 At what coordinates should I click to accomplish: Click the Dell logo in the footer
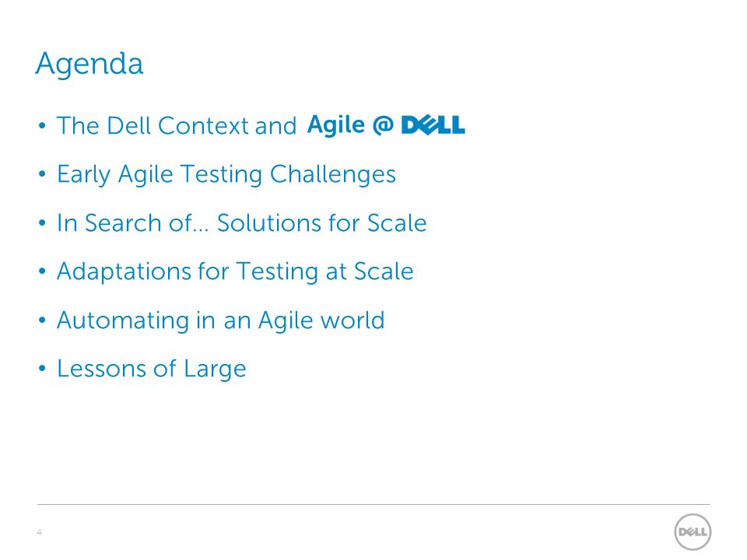[693, 532]
